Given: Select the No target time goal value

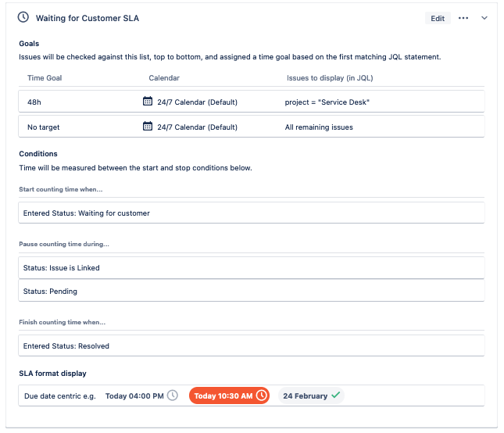Looking at the screenshot, I should (44, 127).
